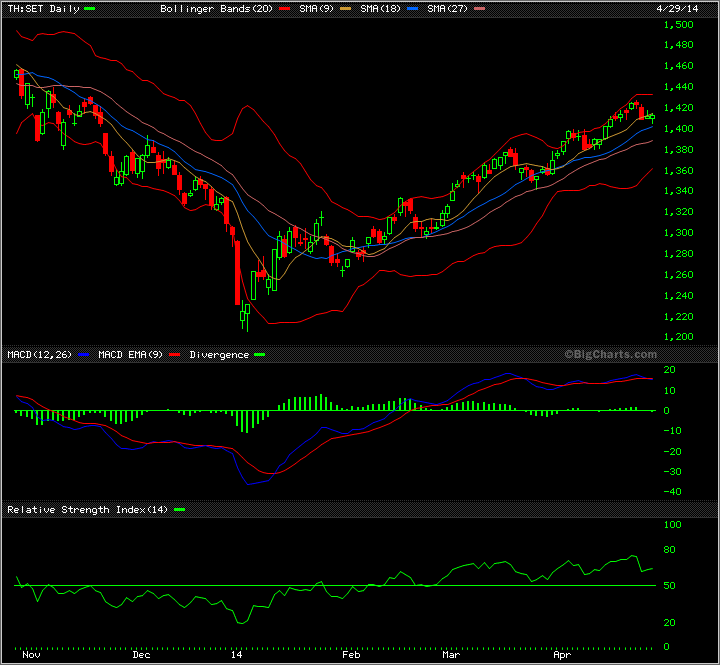
Task: Click the 1,320 price axis label
Action: click(679, 212)
